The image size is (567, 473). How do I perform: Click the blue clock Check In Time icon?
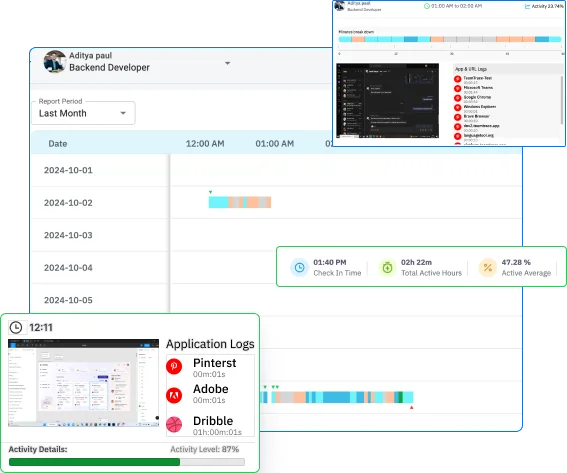[x=299, y=268]
